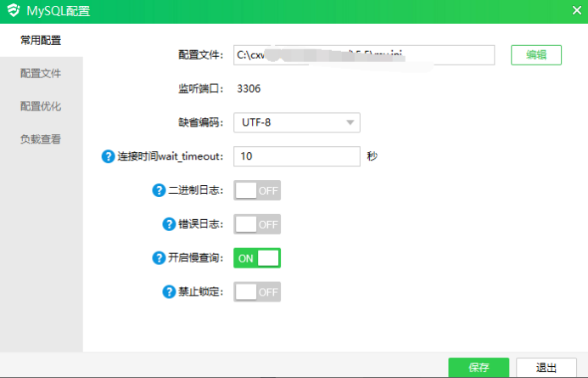Switch to the 配置文件 tab
Image resolution: width=588 pixels, height=378 pixels.
42,73
